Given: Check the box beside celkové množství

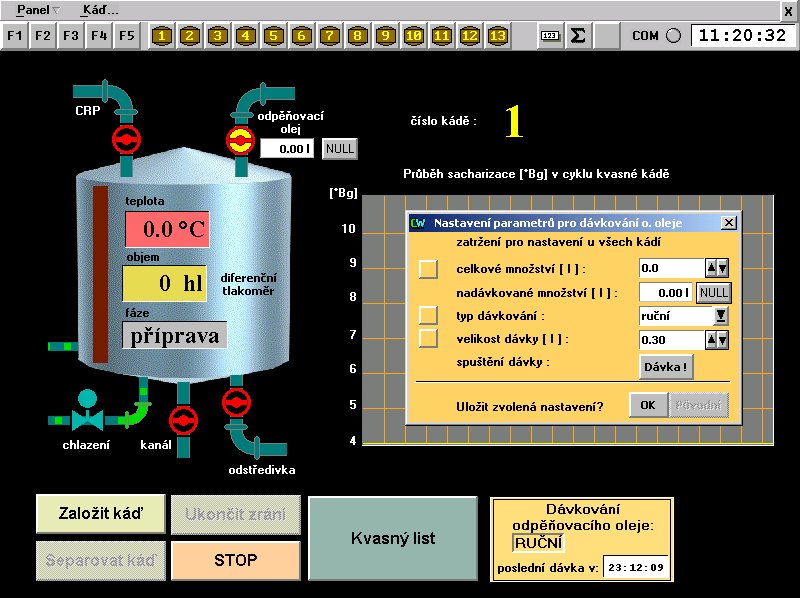Looking at the screenshot, I should (428, 268).
